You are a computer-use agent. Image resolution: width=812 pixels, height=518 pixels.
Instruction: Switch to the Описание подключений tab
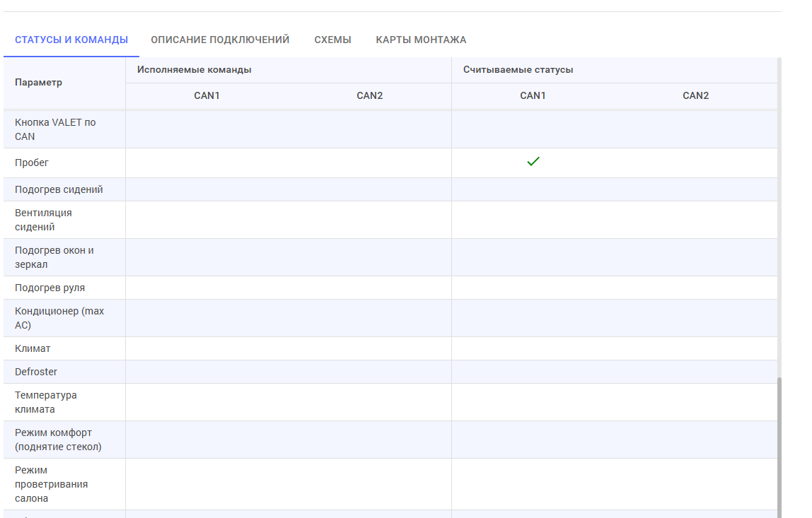pyautogui.click(x=220, y=40)
